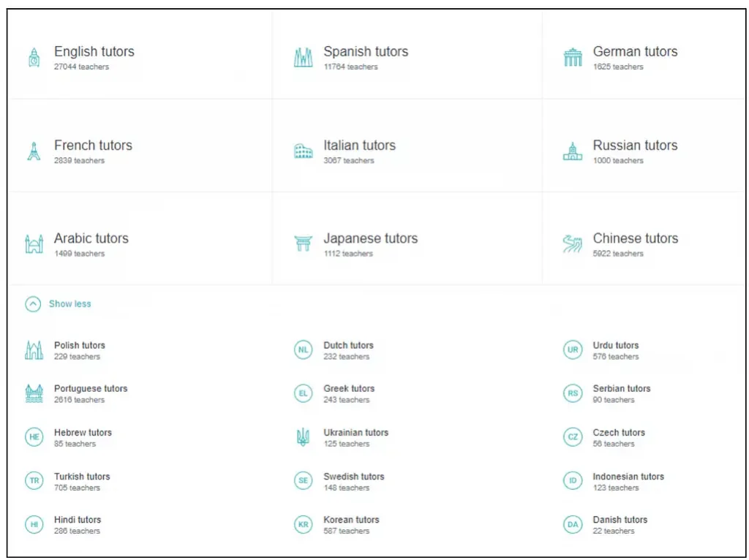The image size is (749, 560).
Task: Click the Sagrada Familia icon for Spanish tutors
Action: tap(303, 58)
